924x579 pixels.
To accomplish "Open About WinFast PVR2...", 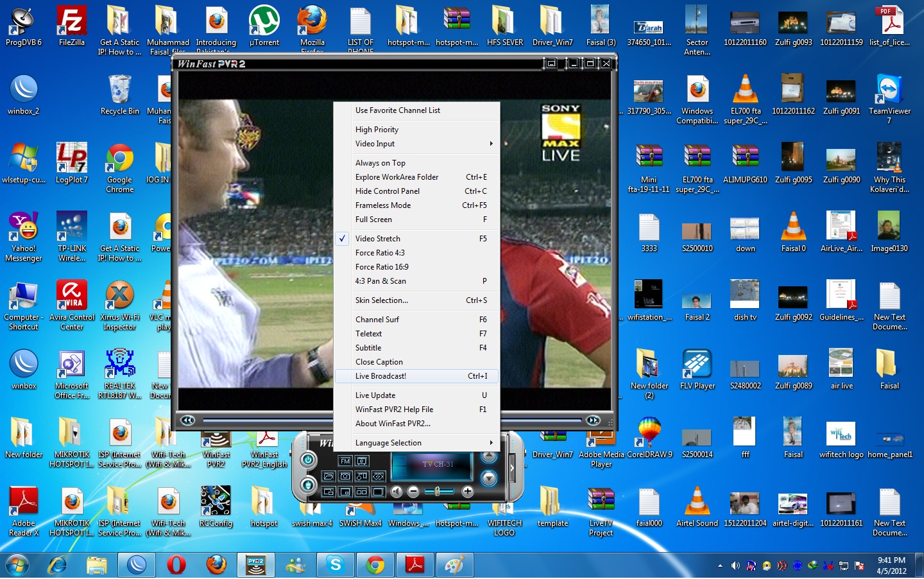I will 417,424.
